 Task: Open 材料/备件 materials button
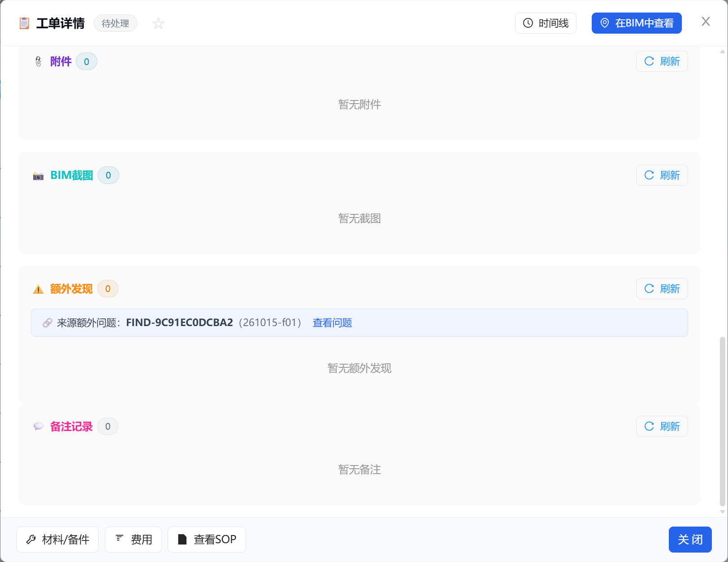[57, 540]
